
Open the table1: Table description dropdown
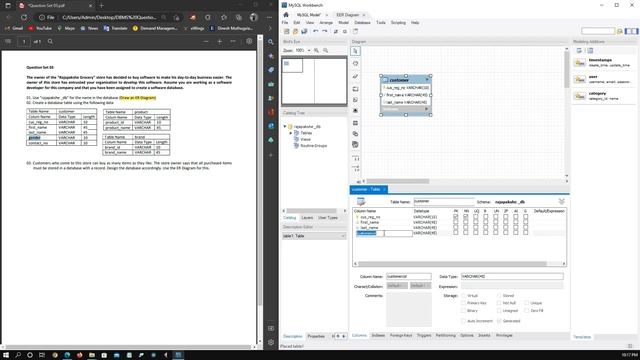click(x=313, y=236)
